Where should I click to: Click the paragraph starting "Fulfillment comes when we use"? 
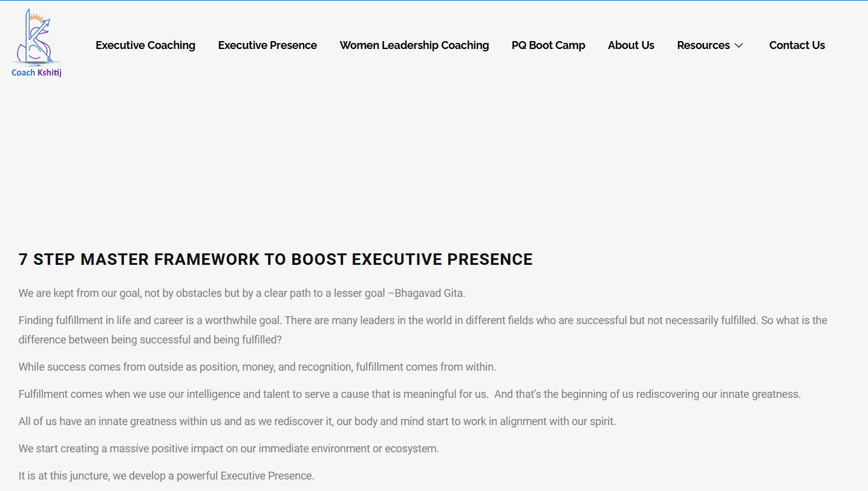coord(409,394)
